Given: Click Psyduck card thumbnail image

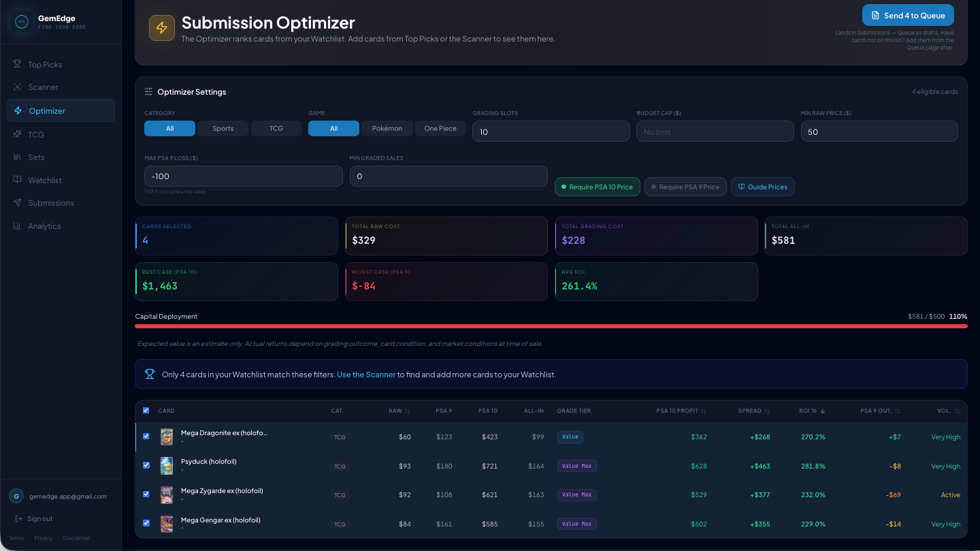Looking at the screenshot, I should tap(167, 466).
